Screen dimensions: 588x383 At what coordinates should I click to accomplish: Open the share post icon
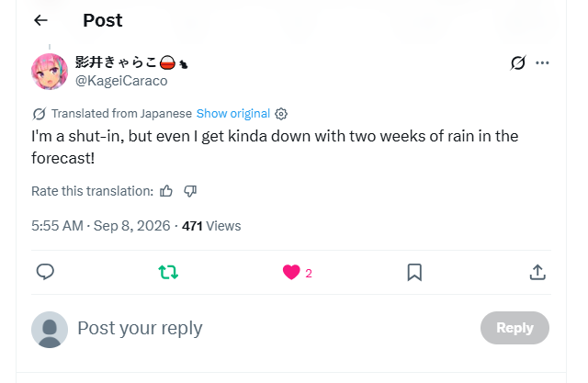click(x=537, y=272)
